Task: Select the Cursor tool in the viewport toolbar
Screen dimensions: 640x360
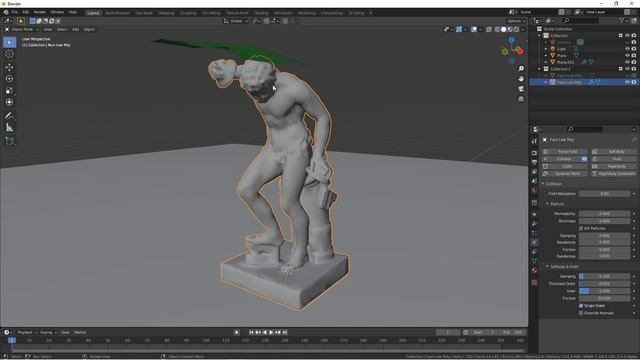Action: click(9, 54)
